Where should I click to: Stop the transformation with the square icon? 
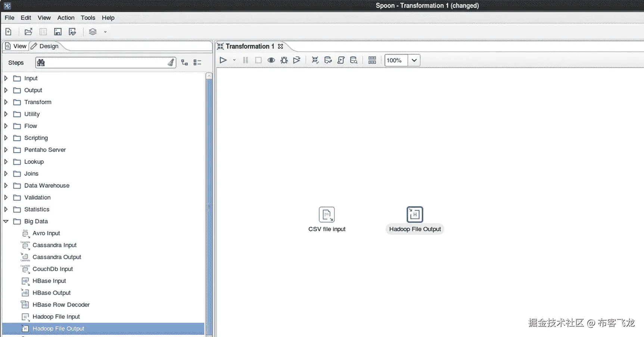[258, 60]
